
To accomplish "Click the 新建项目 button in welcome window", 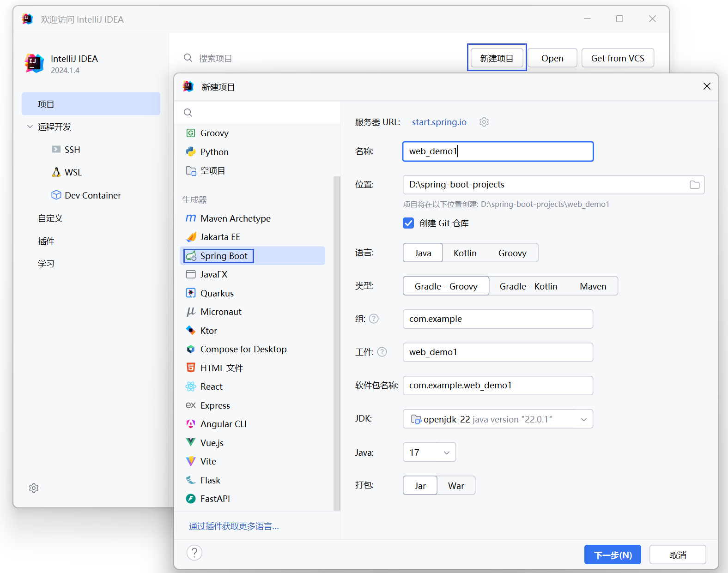I will tap(497, 58).
